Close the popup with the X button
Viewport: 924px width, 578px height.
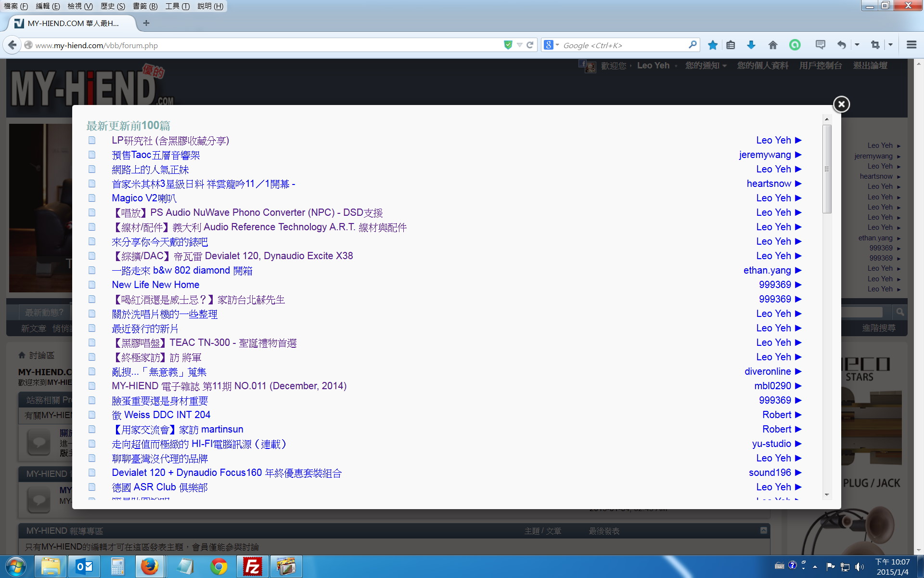coord(841,104)
